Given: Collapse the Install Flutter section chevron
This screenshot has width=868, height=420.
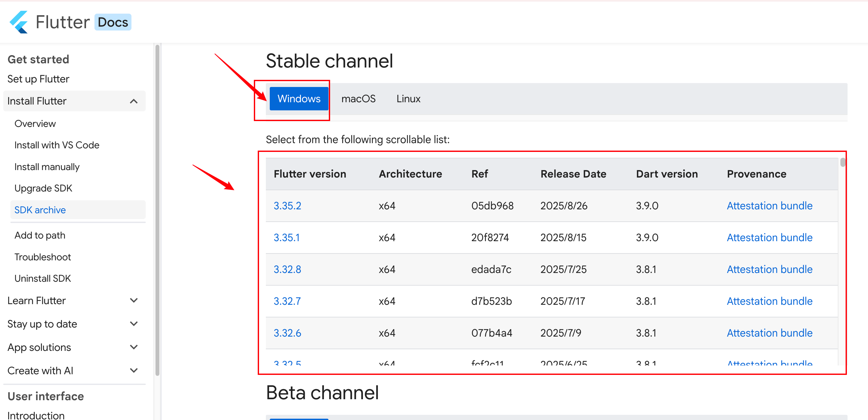Looking at the screenshot, I should tap(134, 101).
